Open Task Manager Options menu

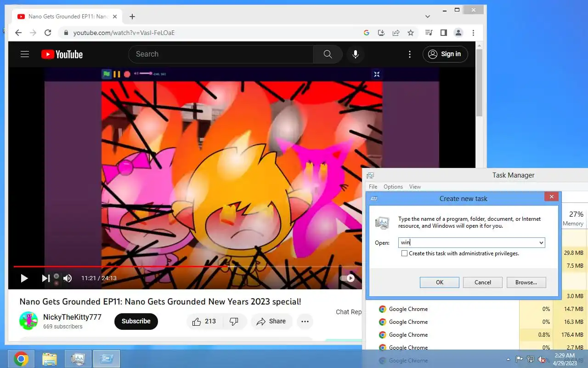(393, 187)
